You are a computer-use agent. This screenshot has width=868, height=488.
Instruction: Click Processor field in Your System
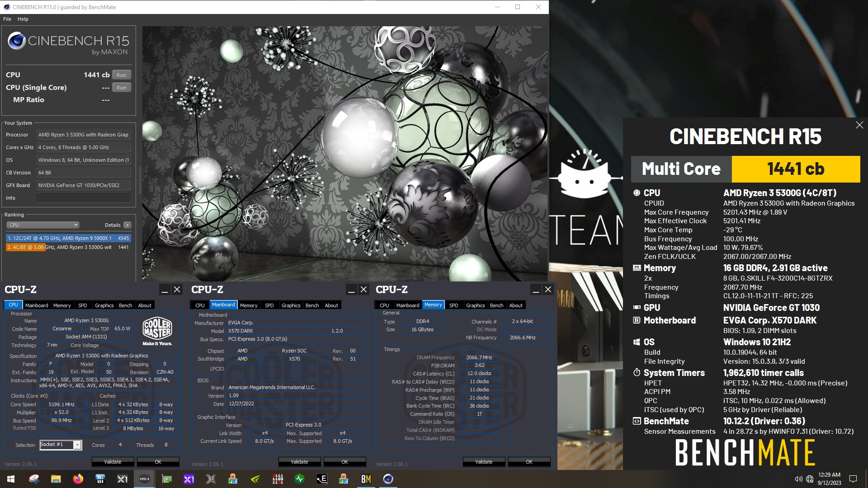(x=84, y=135)
